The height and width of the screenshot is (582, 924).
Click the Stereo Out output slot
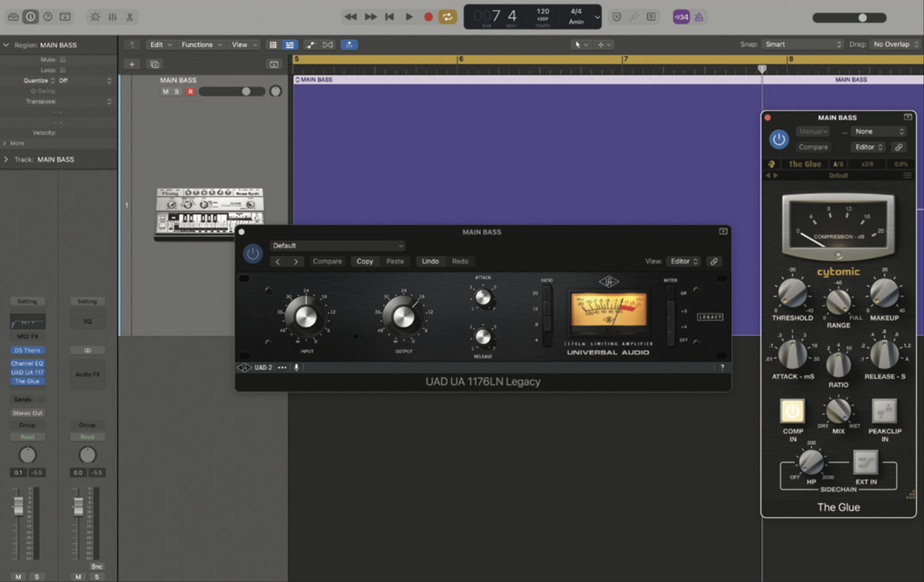click(27, 413)
